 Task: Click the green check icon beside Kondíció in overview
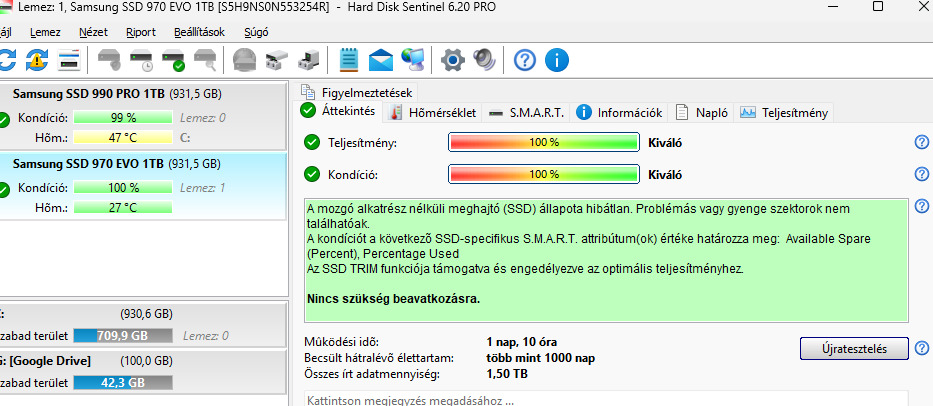(311, 174)
